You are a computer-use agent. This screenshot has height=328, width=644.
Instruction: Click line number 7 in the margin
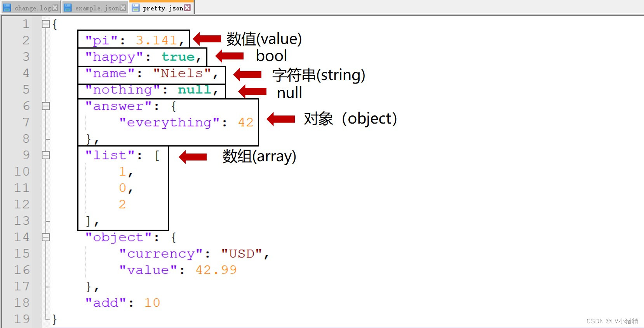pyautogui.click(x=26, y=122)
